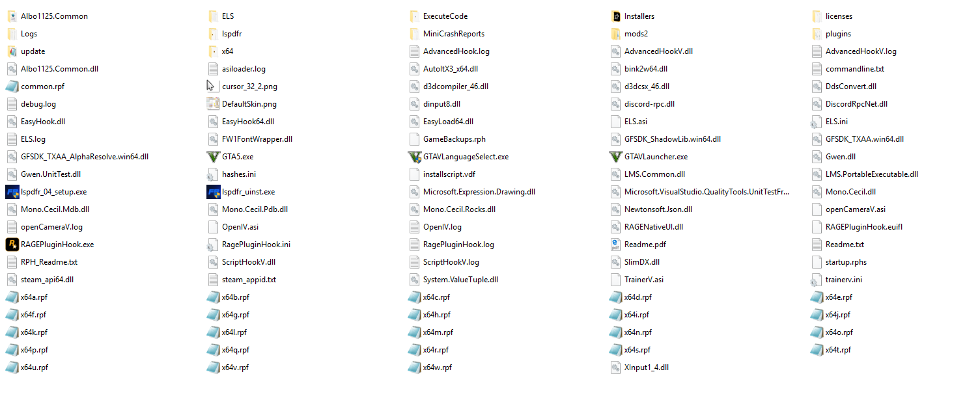Select the lspdfr folder icon
Screen dimensions: 980x413
(214, 34)
